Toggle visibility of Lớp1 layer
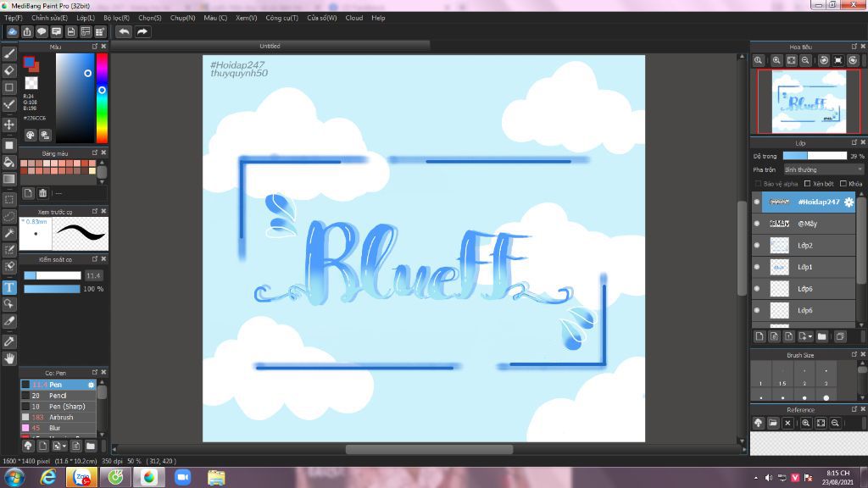Screen dimensions: 868x488 point(757,267)
